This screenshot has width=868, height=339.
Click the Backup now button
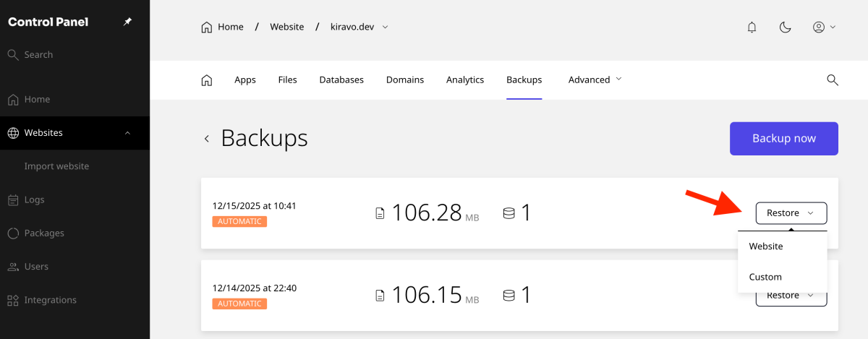783,139
